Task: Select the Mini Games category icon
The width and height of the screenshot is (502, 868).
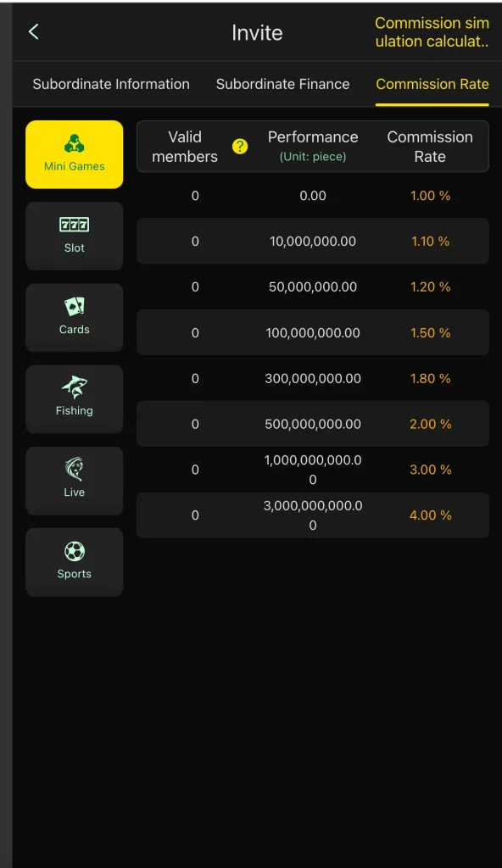Action: (x=75, y=154)
